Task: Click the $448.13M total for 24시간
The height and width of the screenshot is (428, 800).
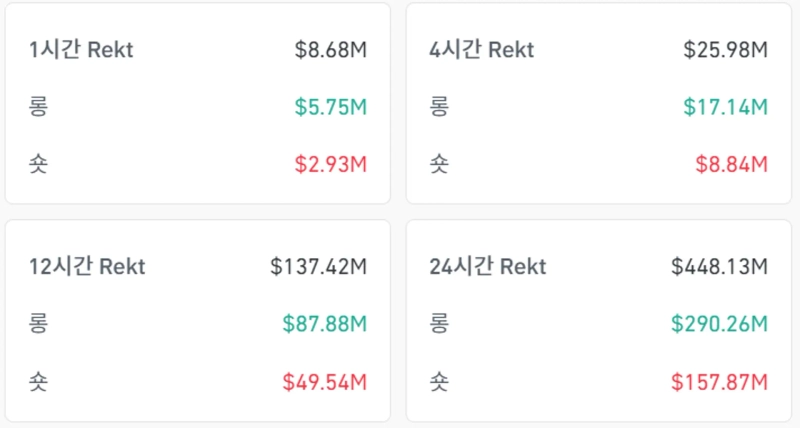Action: pyautogui.click(x=719, y=267)
